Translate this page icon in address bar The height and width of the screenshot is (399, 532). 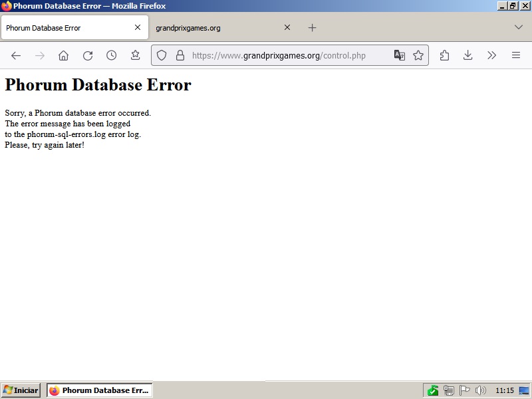400,55
